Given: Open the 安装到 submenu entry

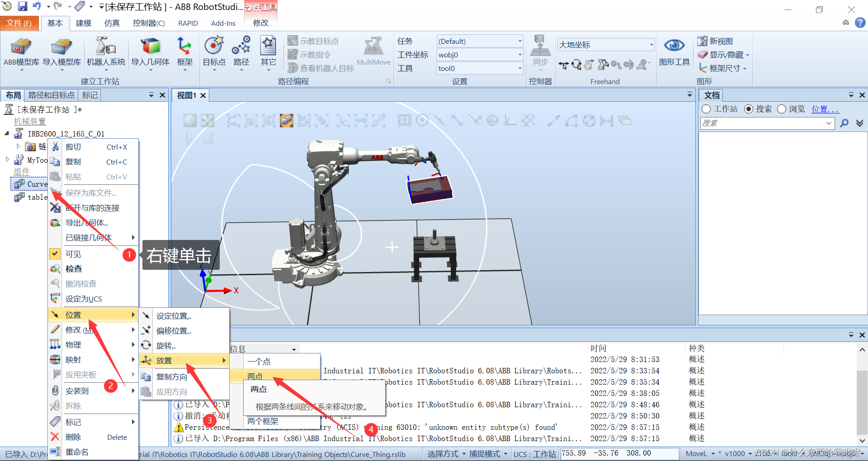Looking at the screenshot, I should pyautogui.click(x=94, y=391).
